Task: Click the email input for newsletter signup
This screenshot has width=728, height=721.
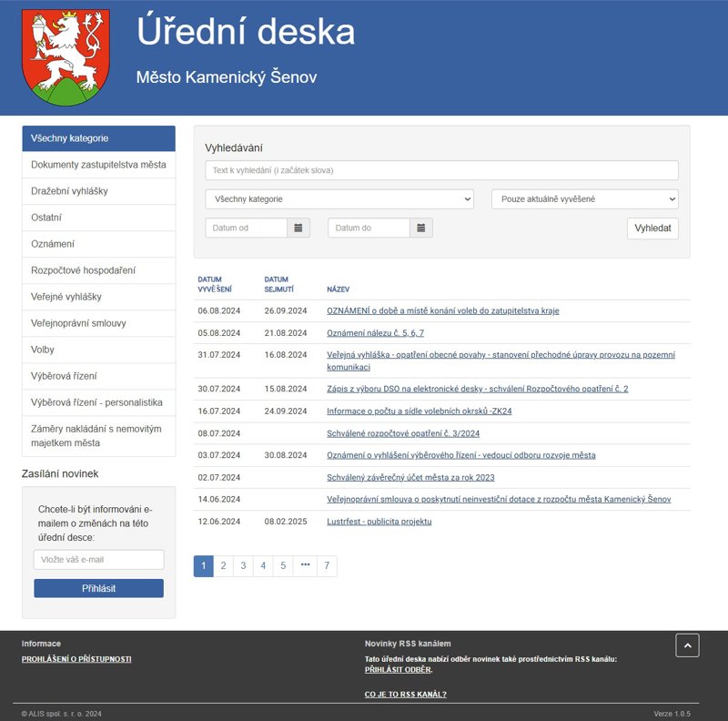Action: click(x=97, y=558)
